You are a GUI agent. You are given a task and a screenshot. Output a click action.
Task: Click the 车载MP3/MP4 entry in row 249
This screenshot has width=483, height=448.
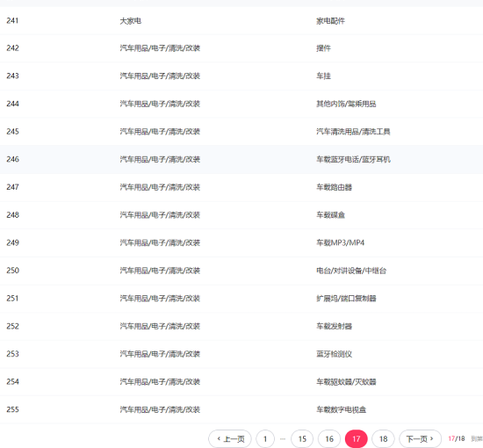pos(341,242)
